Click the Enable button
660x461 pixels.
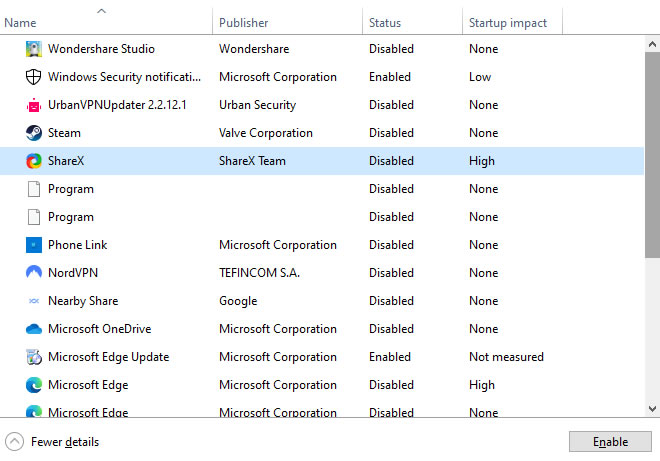(x=610, y=442)
